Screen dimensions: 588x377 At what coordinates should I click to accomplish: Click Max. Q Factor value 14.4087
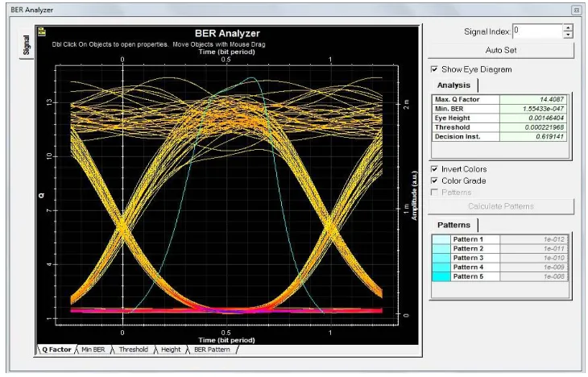[533, 99]
